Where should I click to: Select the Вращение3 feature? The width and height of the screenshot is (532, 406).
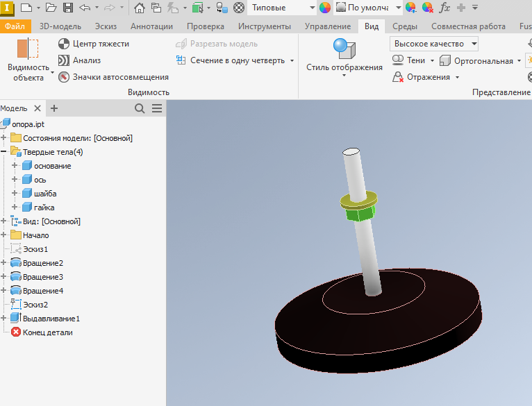click(x=43, y=277)
